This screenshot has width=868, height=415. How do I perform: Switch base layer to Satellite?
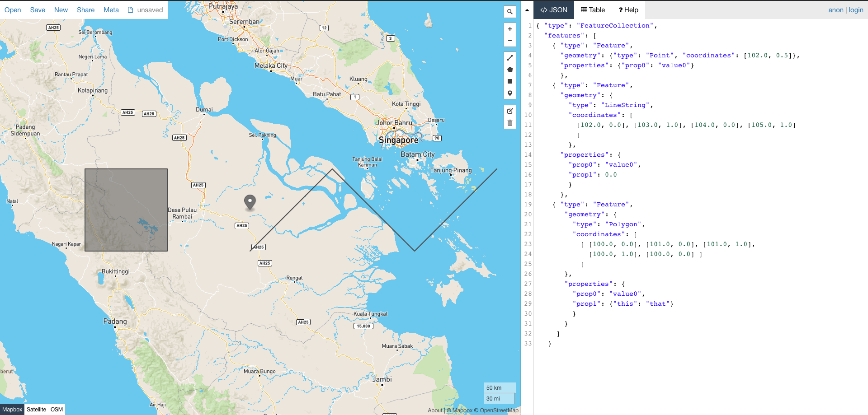click(36, 410)
